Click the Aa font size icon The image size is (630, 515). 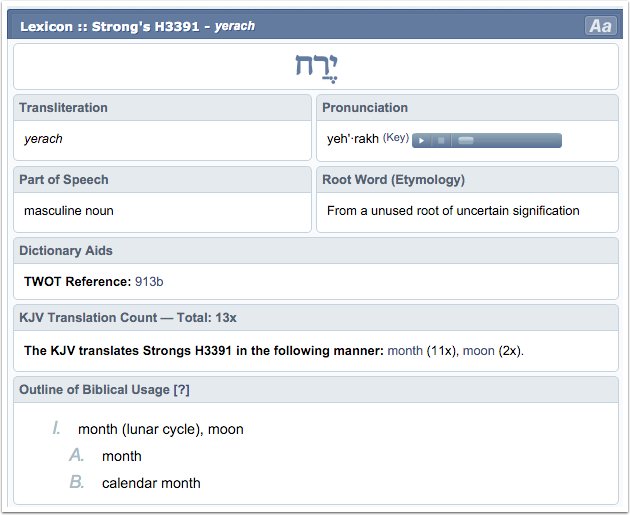[600, 26]
